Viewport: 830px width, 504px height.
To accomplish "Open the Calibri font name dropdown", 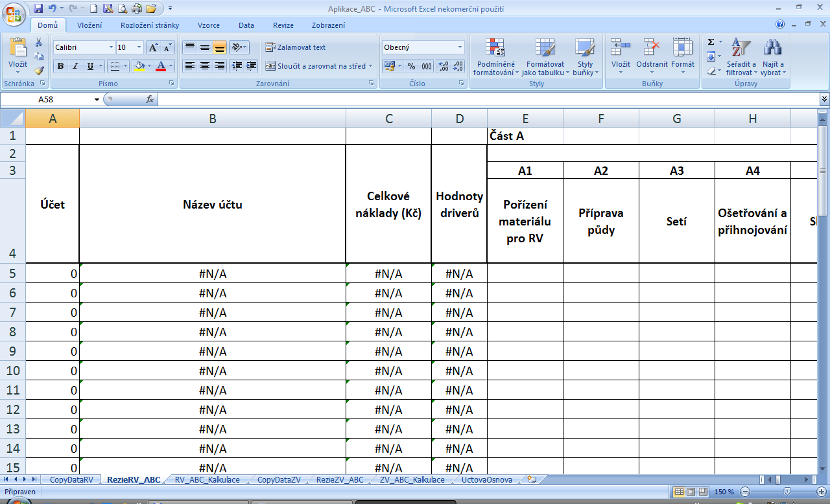I will [110, 47].
